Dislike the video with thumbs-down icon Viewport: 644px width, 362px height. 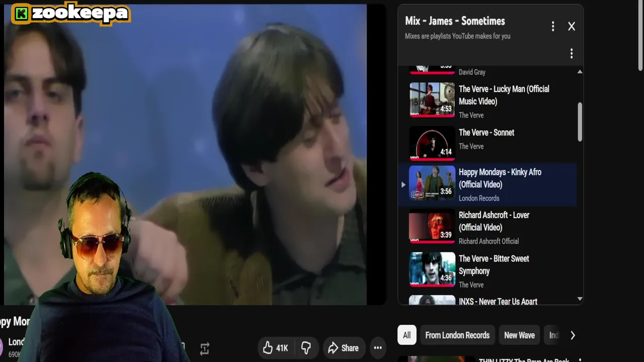306,348
